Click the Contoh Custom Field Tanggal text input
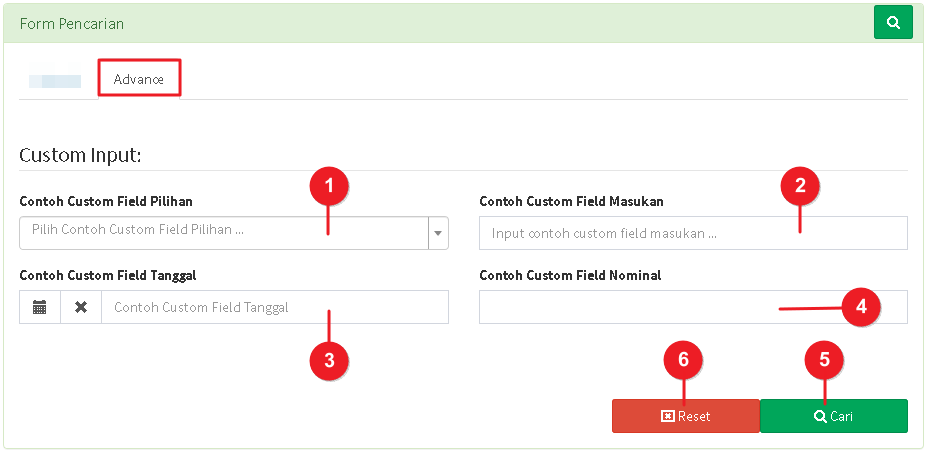Screen dimensions: 927x451 pyautogui.click(x=275, y=307)
